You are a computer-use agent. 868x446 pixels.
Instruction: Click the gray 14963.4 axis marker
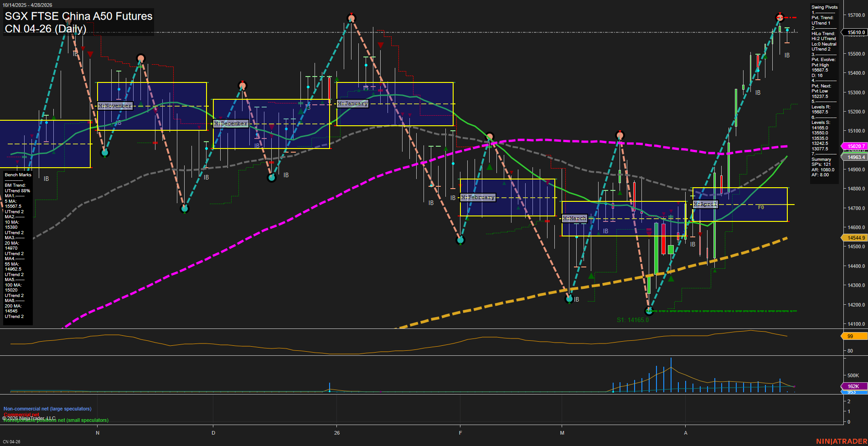pos(854,157)
